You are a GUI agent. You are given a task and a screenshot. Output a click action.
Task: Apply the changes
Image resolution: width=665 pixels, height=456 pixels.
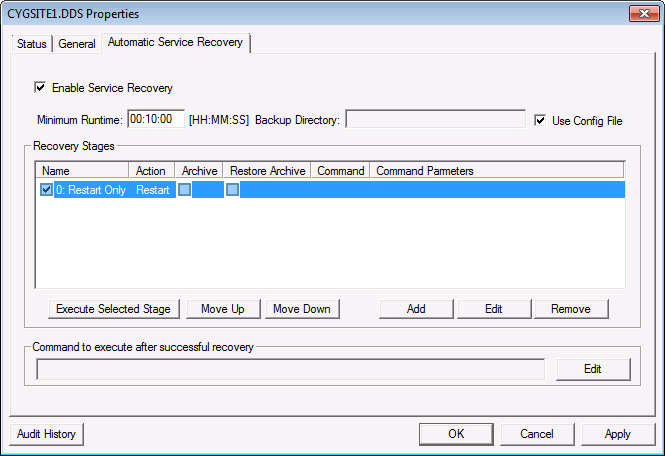pos(618,434)
